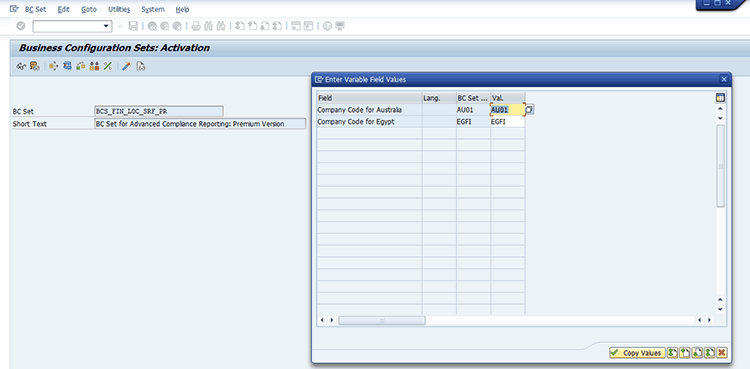Image resolution: width=750 pixels, height=369 pixels.
Task: Click the green lock icon in application toolbar
Action: (81, 66)
